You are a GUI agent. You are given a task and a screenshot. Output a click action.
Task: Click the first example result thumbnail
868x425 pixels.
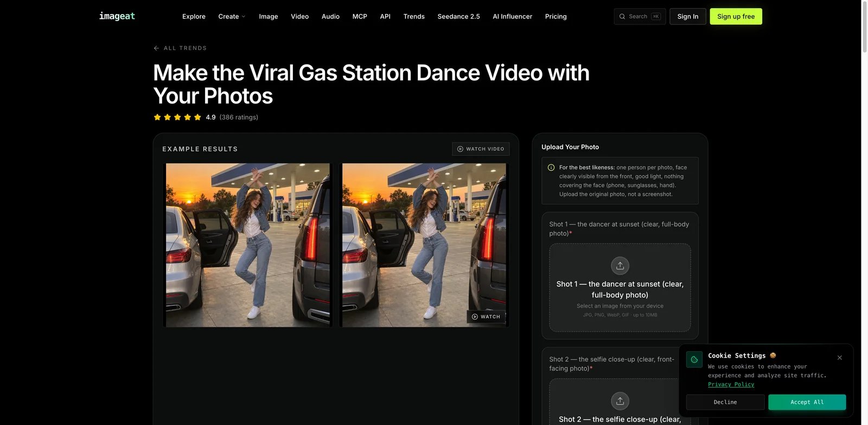[247, 245]
